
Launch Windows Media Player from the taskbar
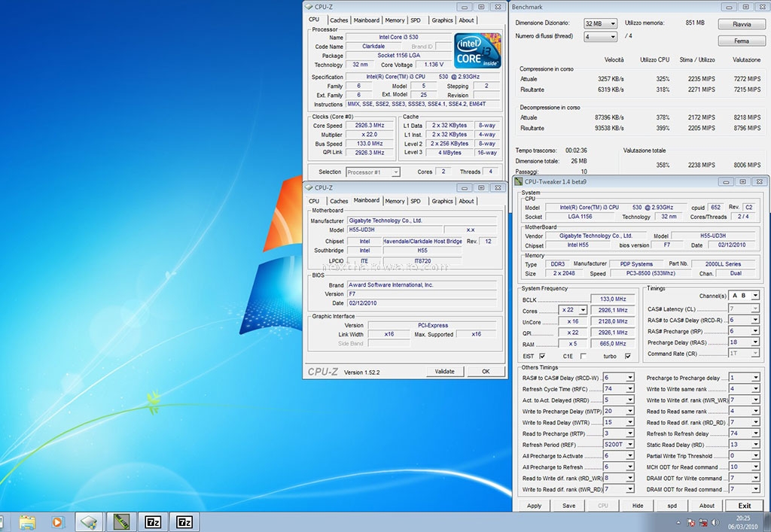click(x=57, y=521)
